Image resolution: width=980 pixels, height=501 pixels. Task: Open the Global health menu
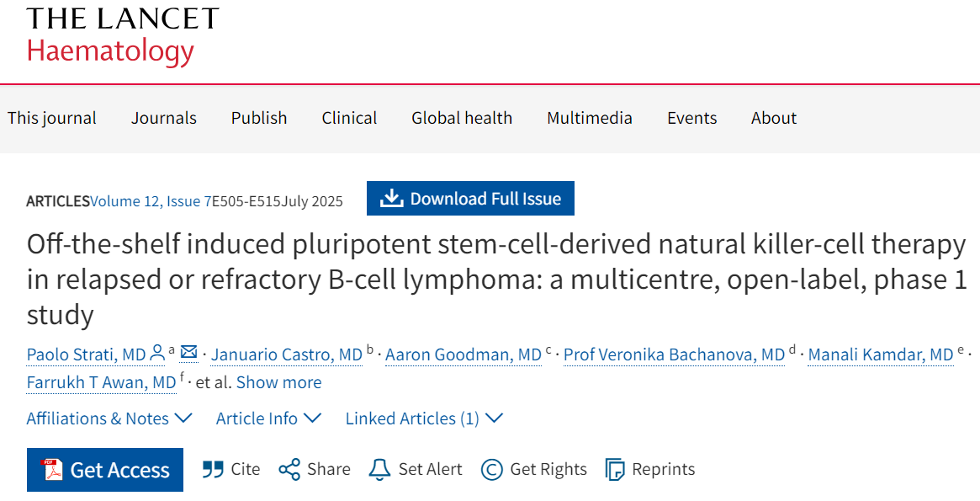pyautogui.click(x=462, y=118)
